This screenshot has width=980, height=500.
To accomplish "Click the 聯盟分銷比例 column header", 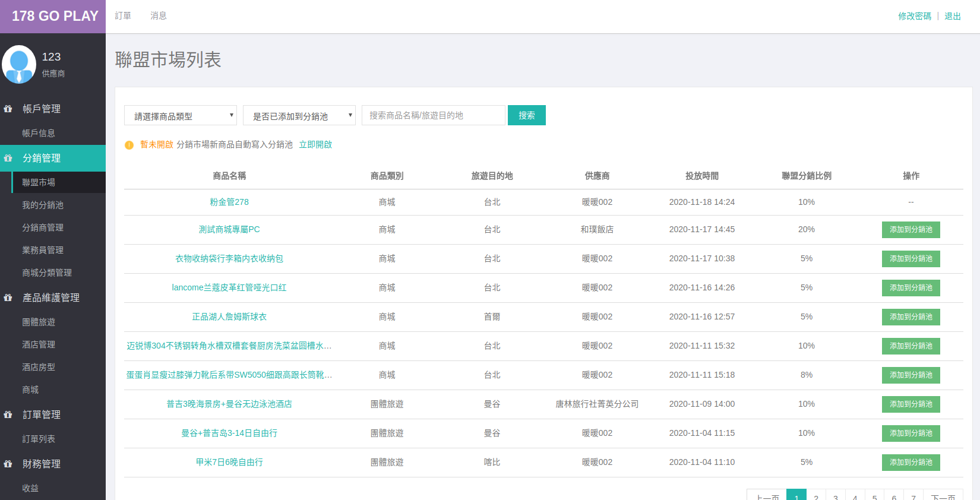I will (807, 176).
